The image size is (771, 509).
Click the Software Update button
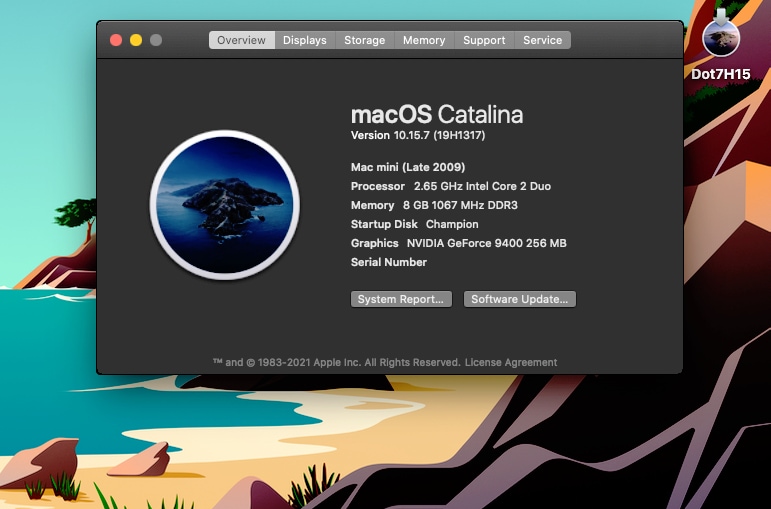coord(520,299)
